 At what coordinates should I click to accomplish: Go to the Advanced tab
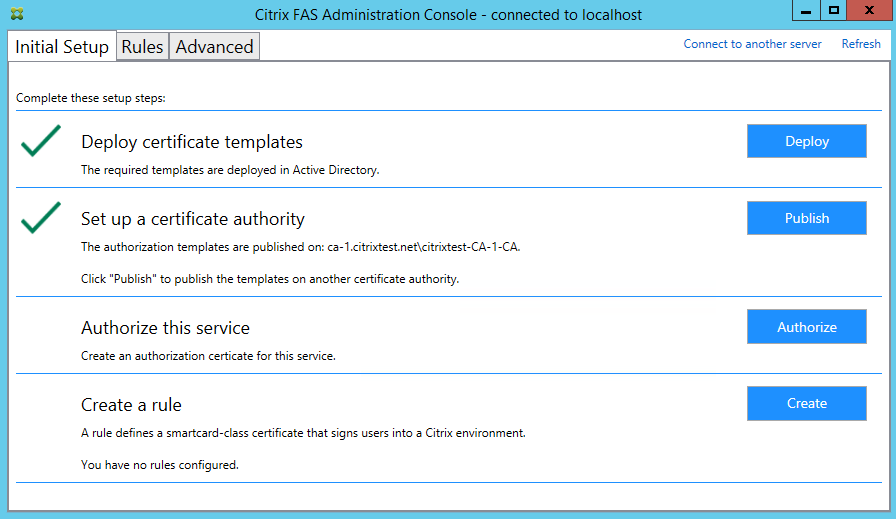tap(214, 47)
